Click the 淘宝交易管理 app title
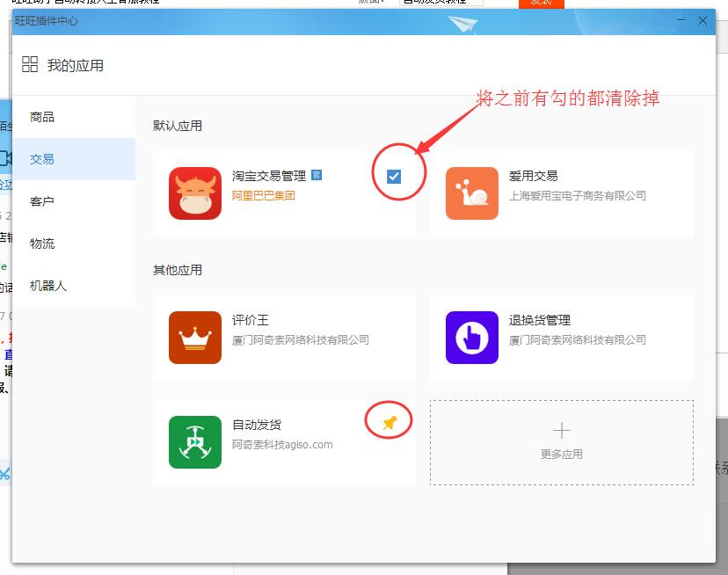Image resolution: width=728 pixels, height=575 pixels. tap(269, 176)
